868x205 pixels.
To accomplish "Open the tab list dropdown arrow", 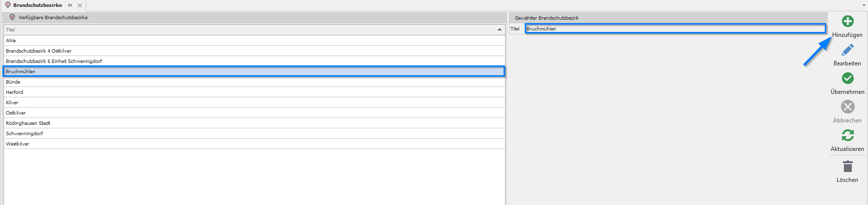I will coord(864,5).
